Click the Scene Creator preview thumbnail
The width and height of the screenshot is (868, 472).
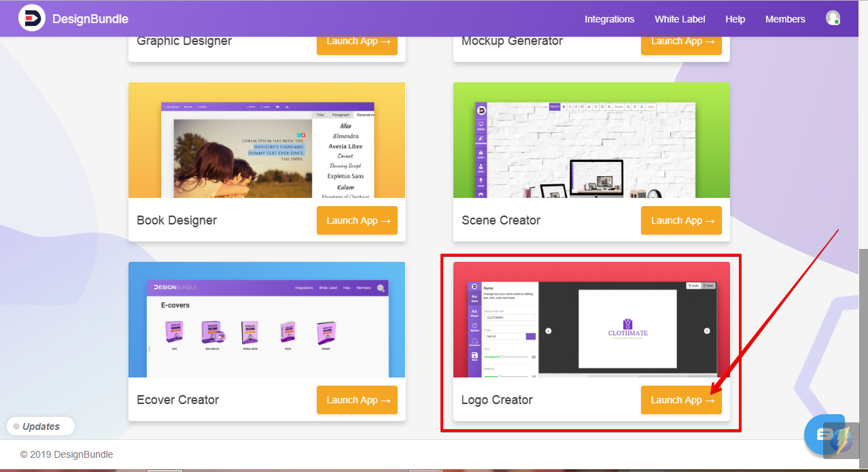click(591, 141)
